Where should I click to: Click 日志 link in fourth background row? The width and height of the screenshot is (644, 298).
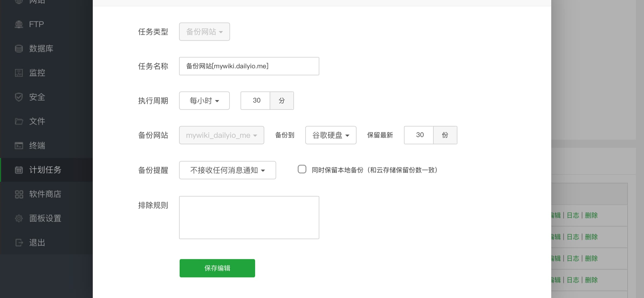pos(573,280)
